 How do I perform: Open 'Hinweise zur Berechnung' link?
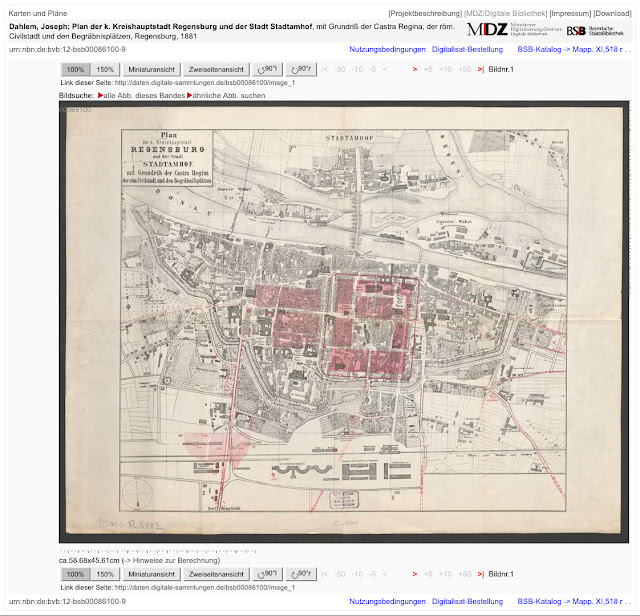point(171,560)
